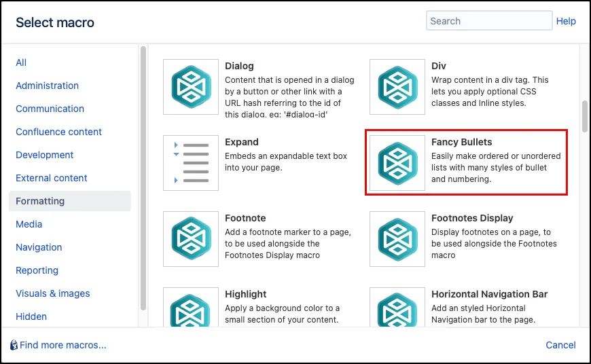Open the Reporting category
This screenshot has height=364, width=591.
[37, 270]
